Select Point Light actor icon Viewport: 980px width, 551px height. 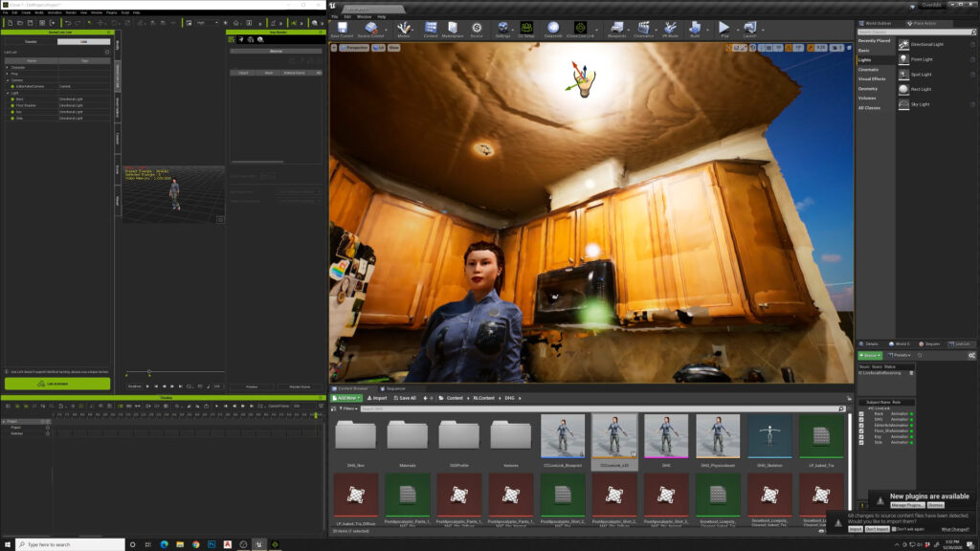pyautogui.click(x=903, y=59)
